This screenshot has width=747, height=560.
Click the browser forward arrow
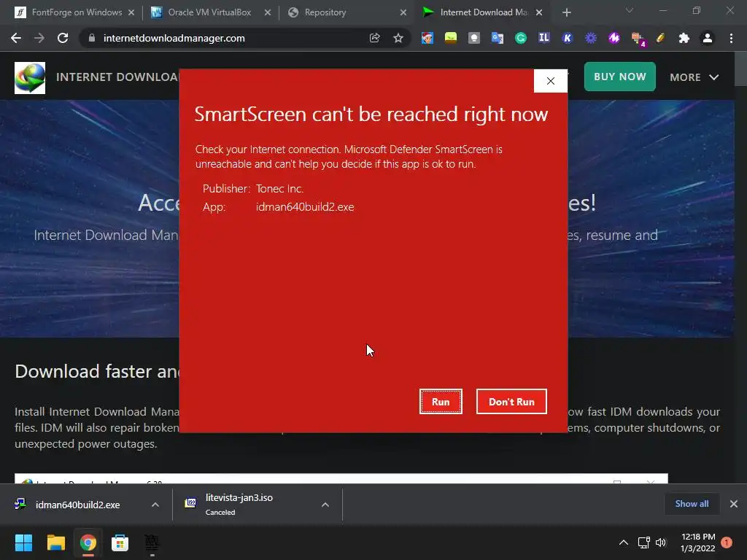(x=39, y=38)
